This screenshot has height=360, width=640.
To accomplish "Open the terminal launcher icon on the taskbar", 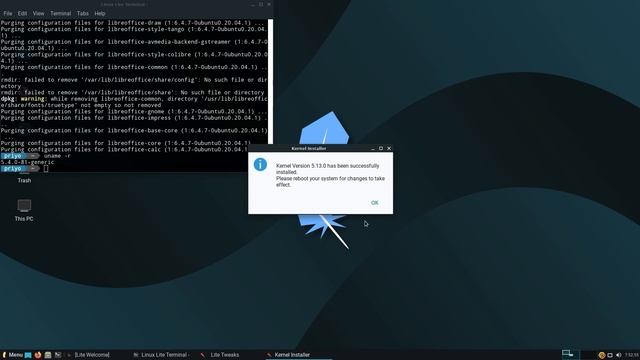I will pos(58,355).
